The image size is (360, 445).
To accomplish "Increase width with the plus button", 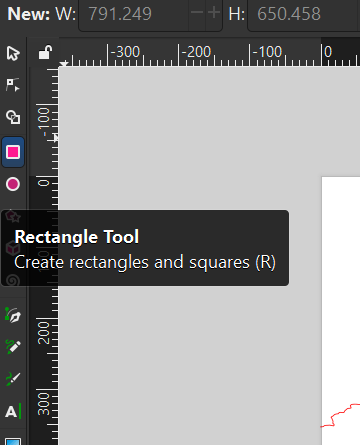I will [x=214, y=13].
